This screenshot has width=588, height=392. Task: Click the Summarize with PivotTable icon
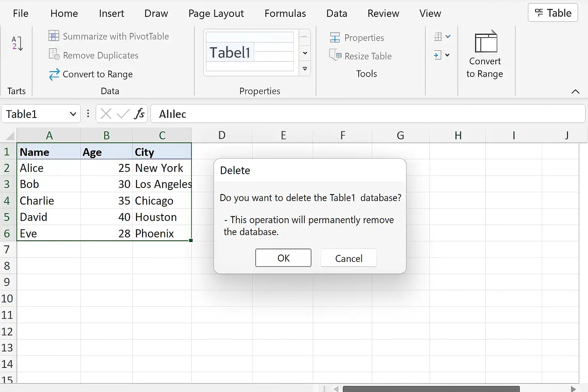54,36
